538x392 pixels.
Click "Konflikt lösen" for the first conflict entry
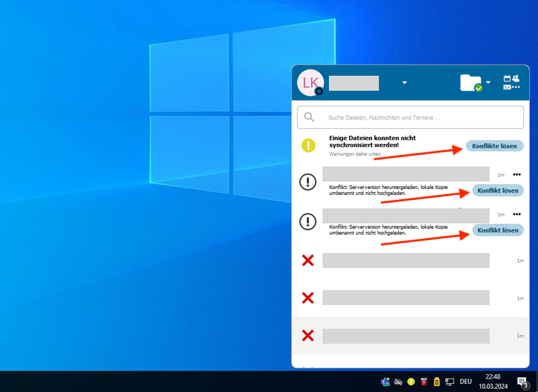(x=498, y=190)
